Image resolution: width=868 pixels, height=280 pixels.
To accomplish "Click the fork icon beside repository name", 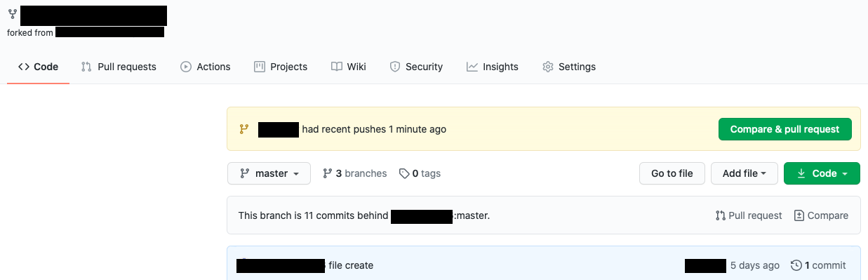I will point(12,14).
